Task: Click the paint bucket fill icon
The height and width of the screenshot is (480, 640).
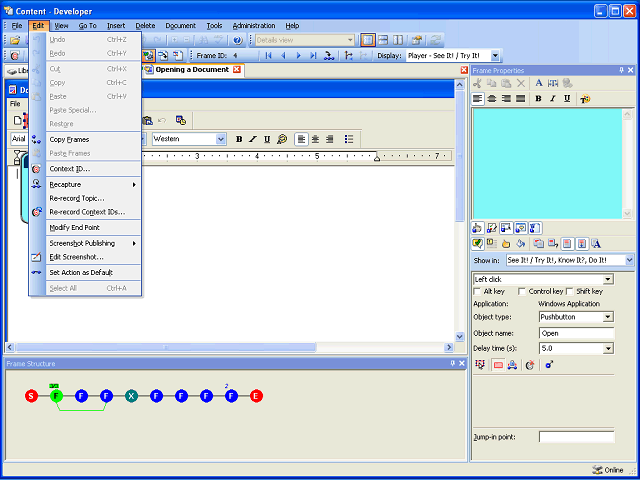Action: [520, 244]
